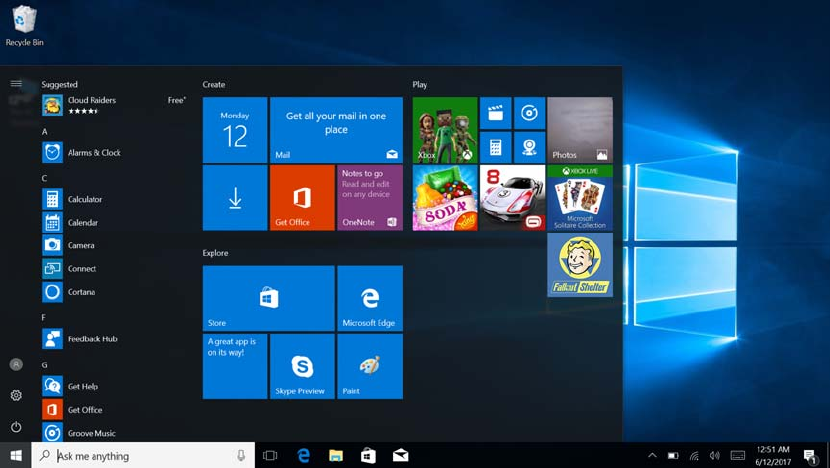This screenshot has height=468, width=830.
Task: Open the Microsoft Edge tile
Action: click(370, 298)
